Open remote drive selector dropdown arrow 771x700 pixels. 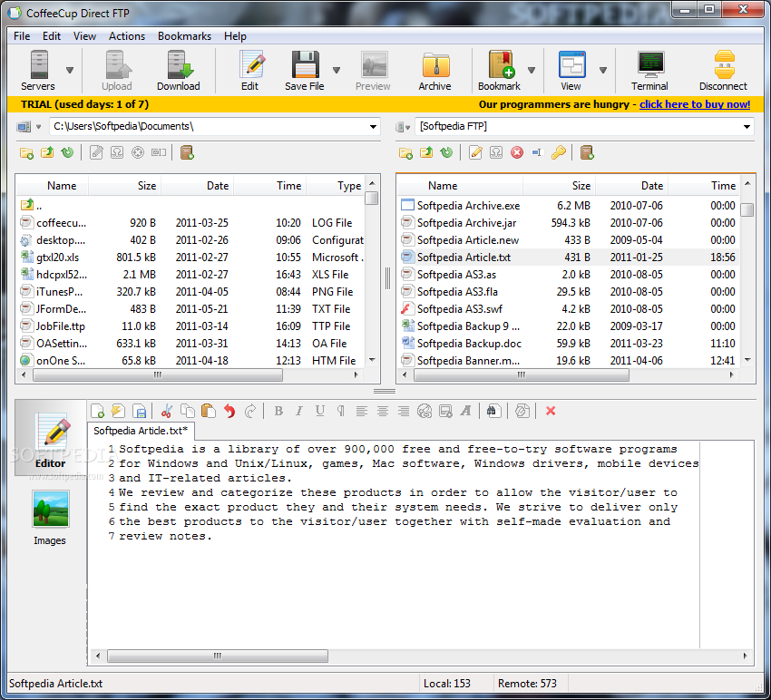[407, 127]
